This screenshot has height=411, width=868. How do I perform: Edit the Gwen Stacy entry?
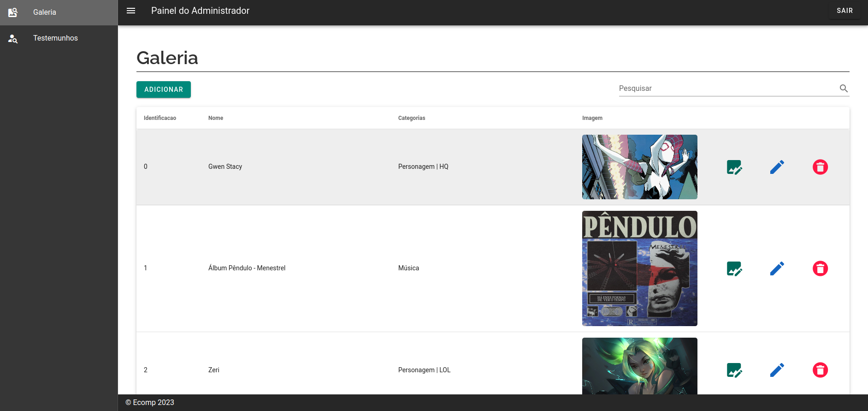[777, 167]
